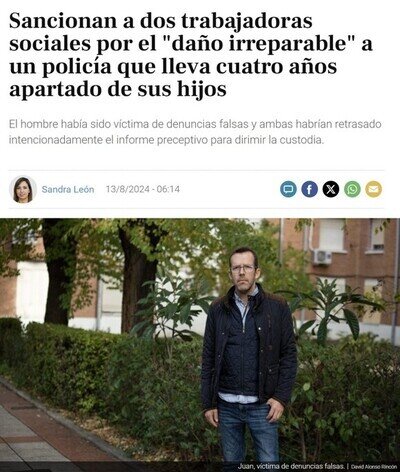Screen dimensions: 400x472
Task: Share the article on X
Action: (x=331, y=189)
